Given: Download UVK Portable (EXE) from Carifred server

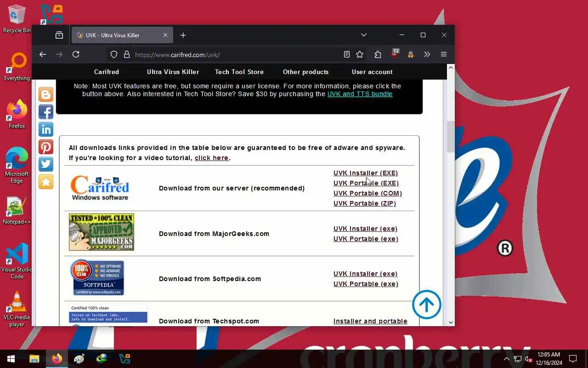Looking at the screenshot, I should (x=366, y=183).
